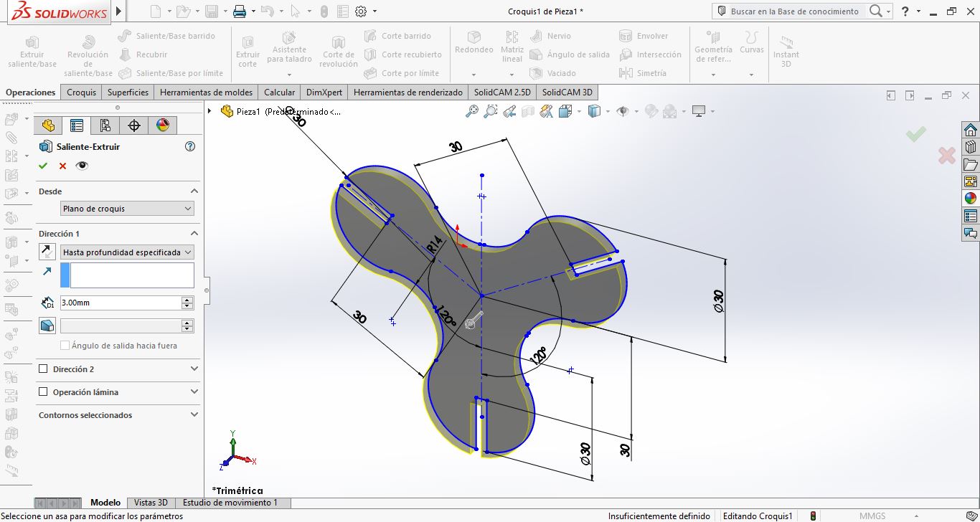Toggle the reverse direction button
This screenshot has width=980, height=522.
coord(47,252)
